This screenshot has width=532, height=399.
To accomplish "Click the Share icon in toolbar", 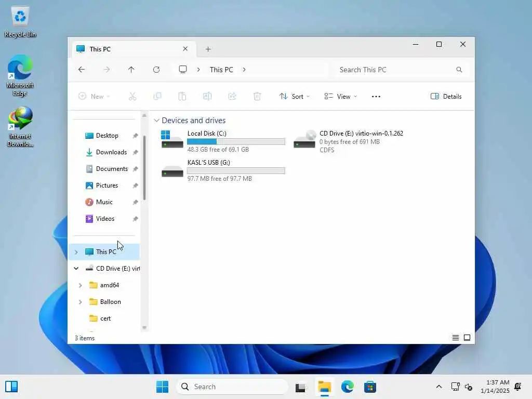I will click(x=232, y=96).
